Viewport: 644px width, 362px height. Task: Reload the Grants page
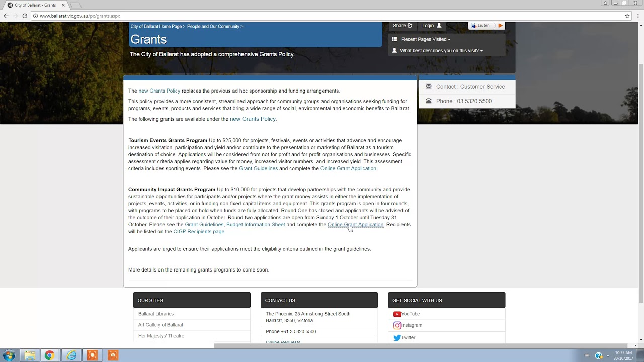25,16
